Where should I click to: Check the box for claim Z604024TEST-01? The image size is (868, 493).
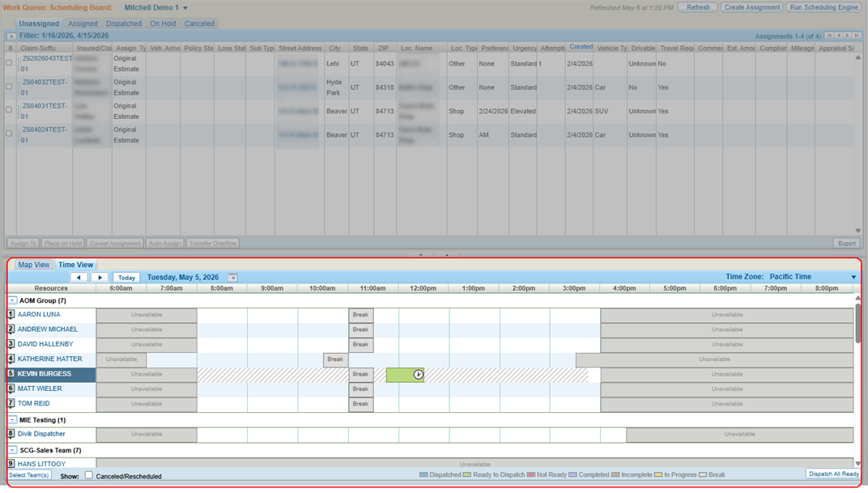coord(9,134)
